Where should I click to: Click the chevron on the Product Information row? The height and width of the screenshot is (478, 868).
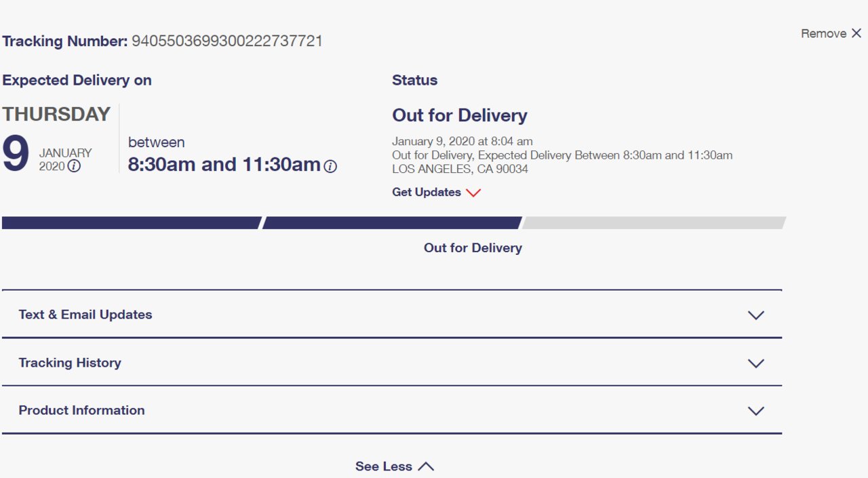tap(755, 410)
